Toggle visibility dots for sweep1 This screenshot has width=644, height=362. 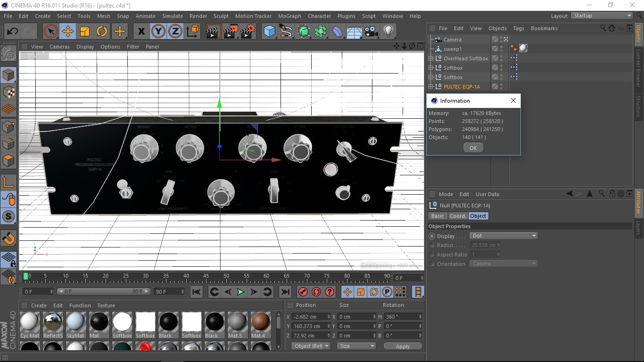pyautogui.click(x=502, y=49)
